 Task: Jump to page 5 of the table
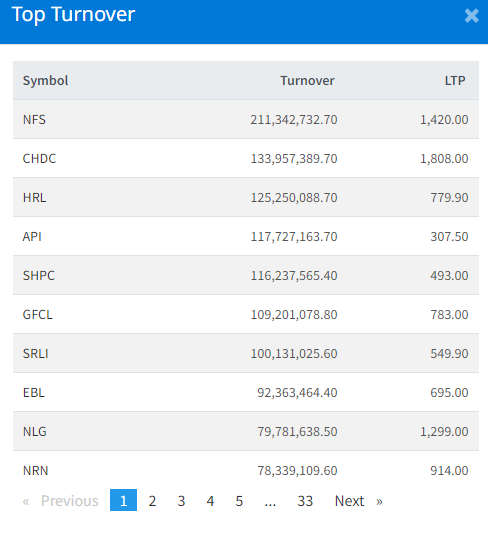click(239, 501)
